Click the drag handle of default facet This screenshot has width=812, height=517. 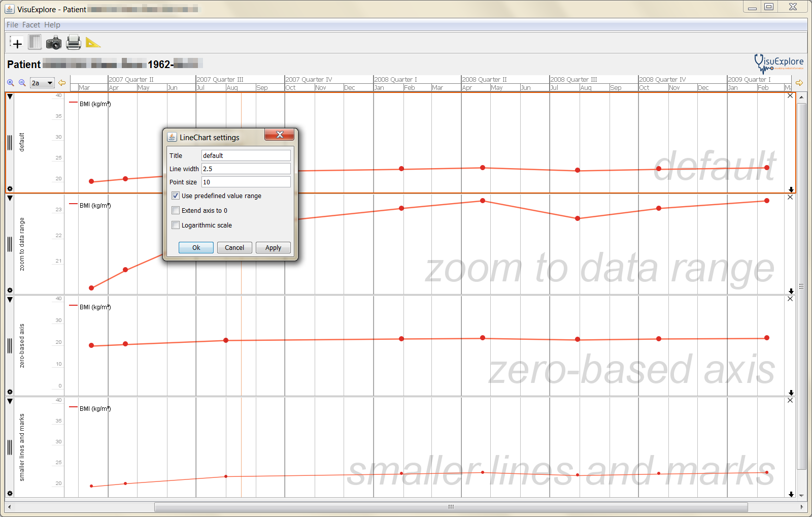pos(10,143)
